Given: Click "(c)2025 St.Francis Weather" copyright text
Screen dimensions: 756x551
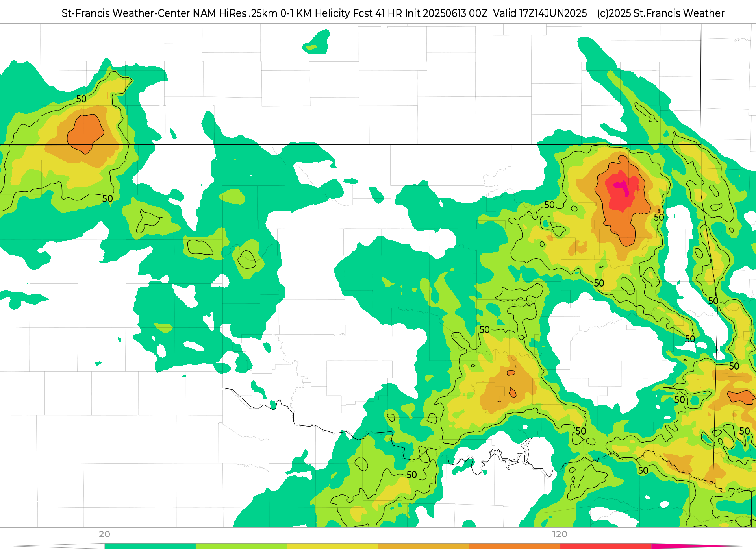Looking at the screenshot, I should [x=660, y=13].
